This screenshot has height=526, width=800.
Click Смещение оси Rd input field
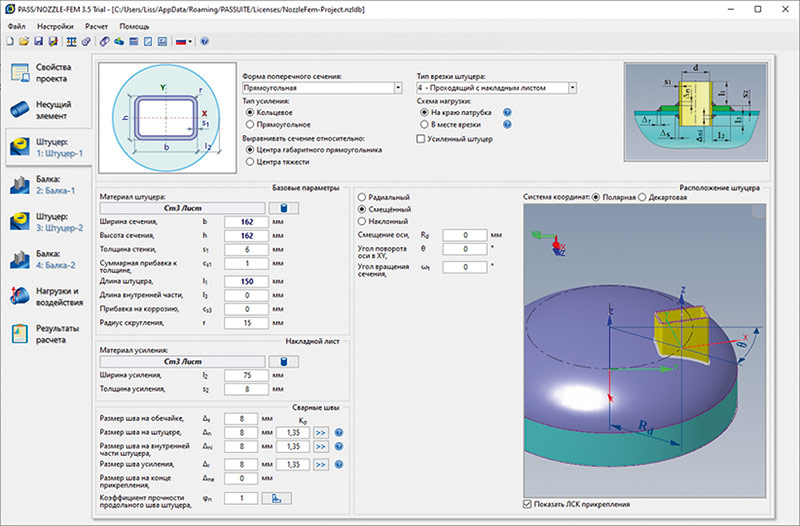[465, 235]
